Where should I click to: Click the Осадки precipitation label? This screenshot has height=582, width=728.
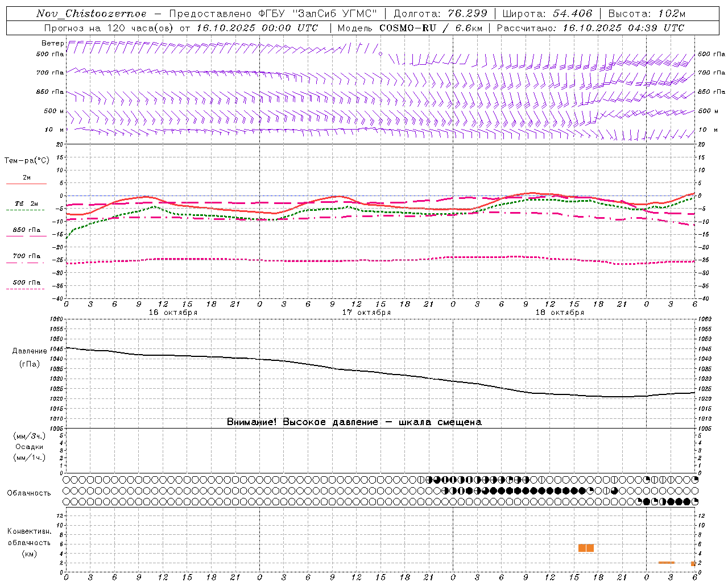(x=30, y=447)
